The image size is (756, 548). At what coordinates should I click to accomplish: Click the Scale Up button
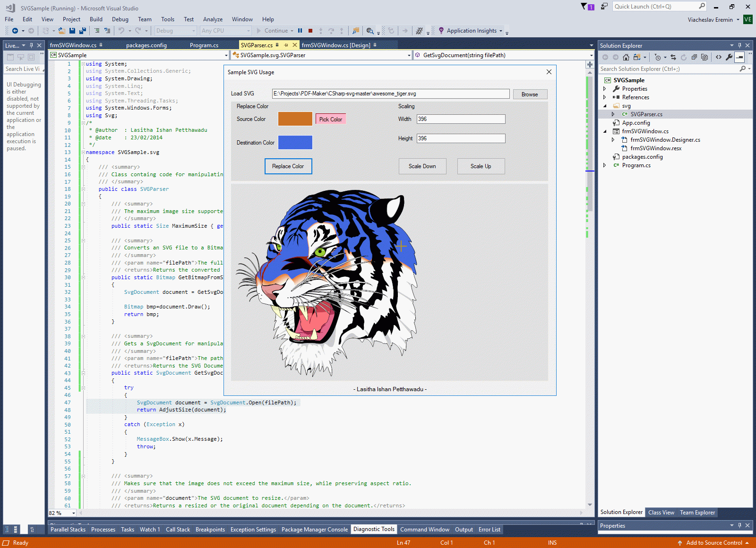pyautogui.click(x=481, y=166)
